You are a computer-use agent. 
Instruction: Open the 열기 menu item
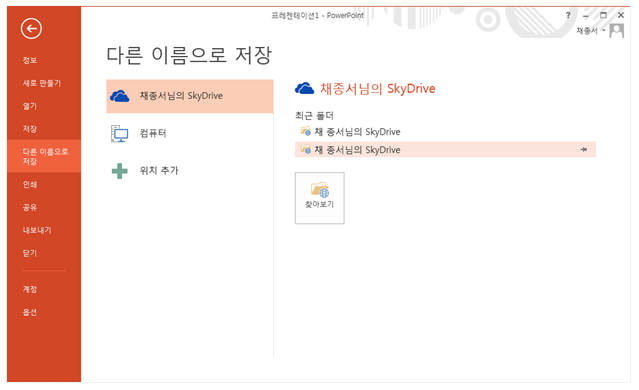30,106
